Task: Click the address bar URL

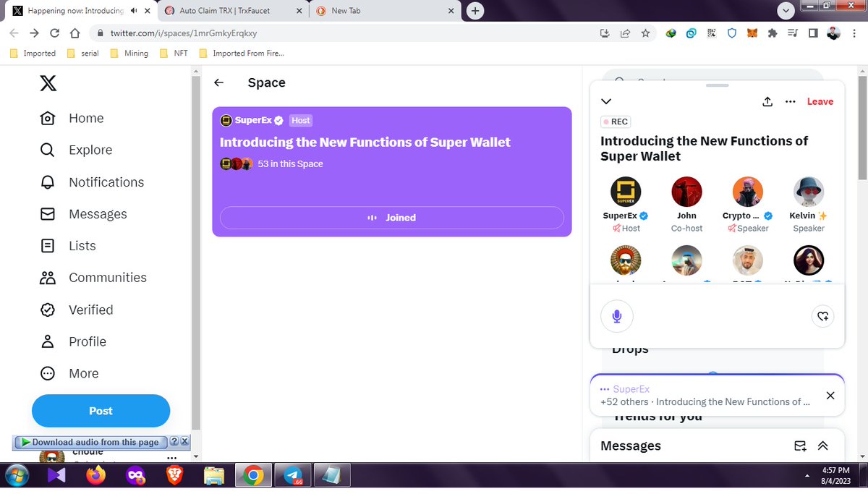Action: pyautogui.click(x=182, y=33)
